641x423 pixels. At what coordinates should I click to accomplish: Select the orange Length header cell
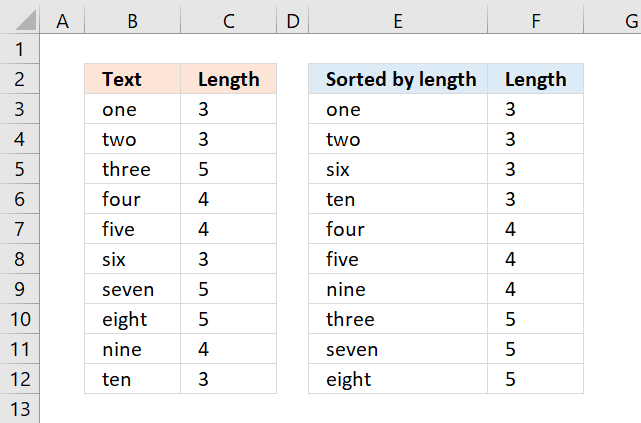(229, 79)
